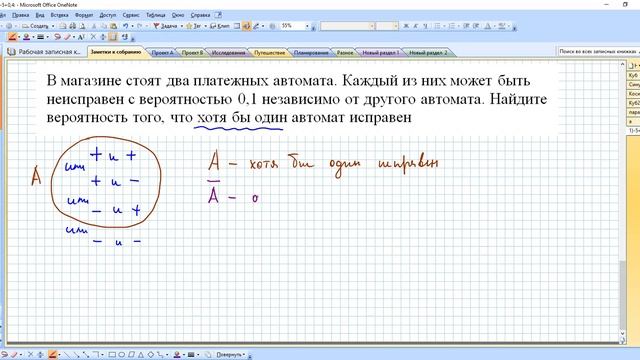The height and width of the screenshot is (360, 640).
Task: Switch to the Проект В section tab
Action: pos(192,53)
